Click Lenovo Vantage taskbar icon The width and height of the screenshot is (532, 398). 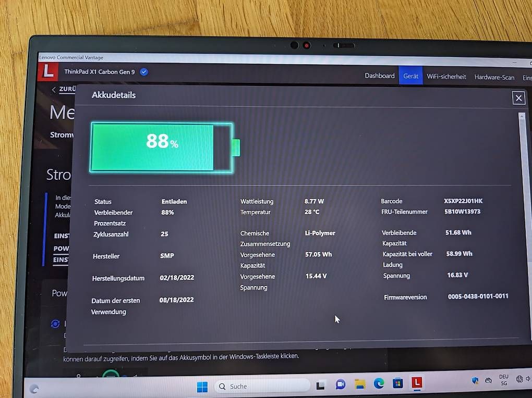pos(417,382)
